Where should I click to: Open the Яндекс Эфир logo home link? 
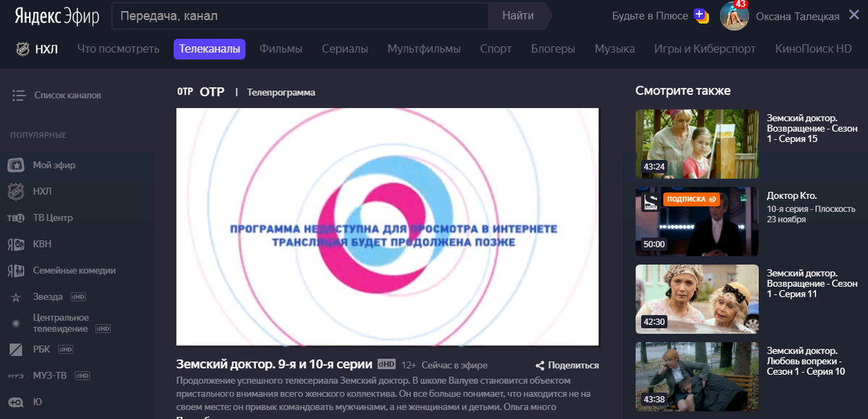pyautogui.click(x=58, y=16)
